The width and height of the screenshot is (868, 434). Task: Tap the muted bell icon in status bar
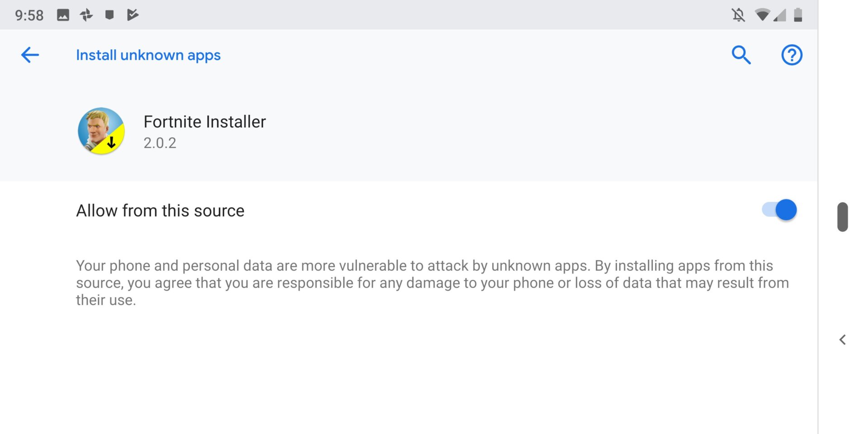(738, 15)
